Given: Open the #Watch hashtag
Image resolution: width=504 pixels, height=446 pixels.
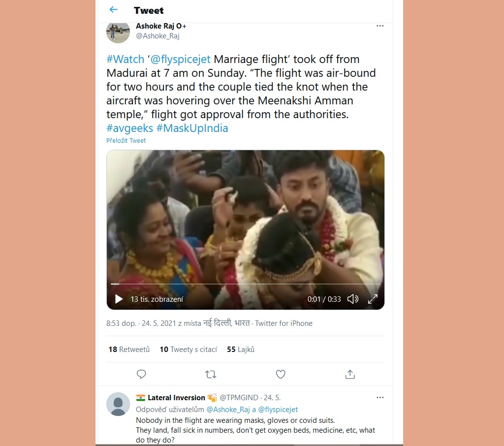Looking at the screenshot, I should click(126, 59).
